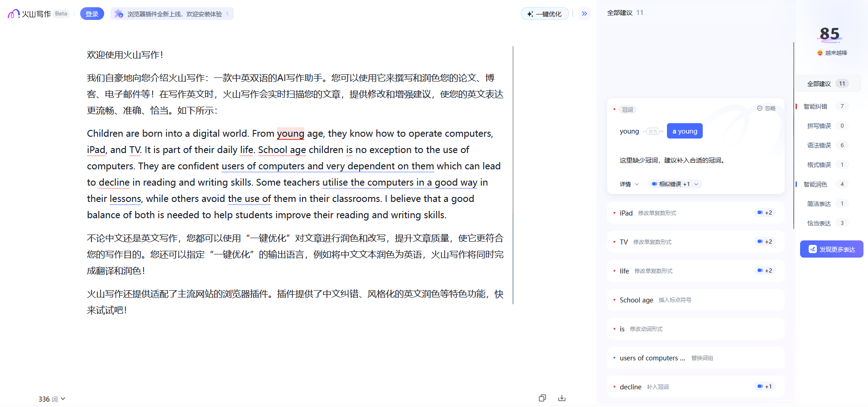Screen dimensions: 868x407
Task: Open the iPad suggestion card
Action: [x=695, y=213]
